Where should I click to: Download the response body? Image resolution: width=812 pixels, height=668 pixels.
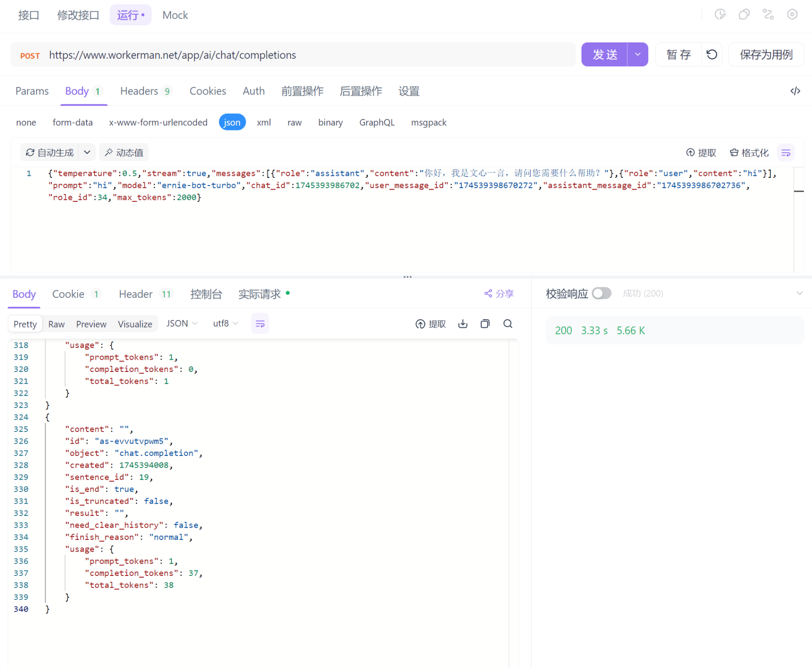pyautogui.click(x=462, y=324)
